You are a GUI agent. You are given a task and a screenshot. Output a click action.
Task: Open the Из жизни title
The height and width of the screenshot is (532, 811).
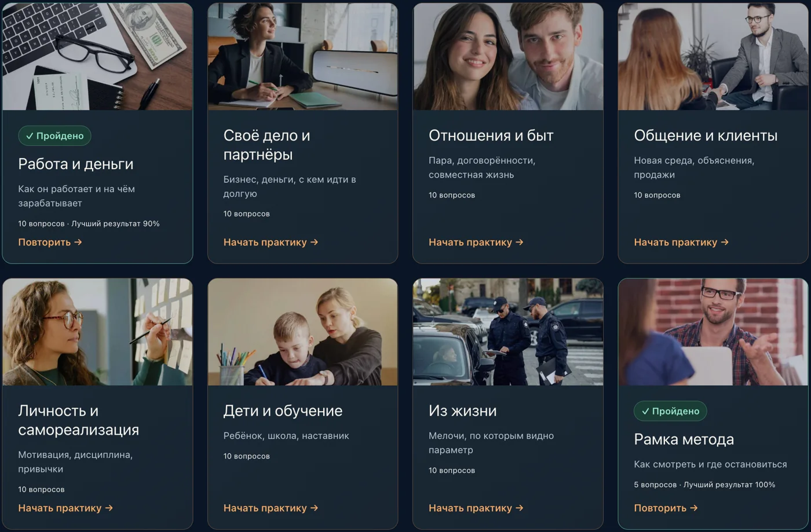pyautogui.click(x=462, y=410)
